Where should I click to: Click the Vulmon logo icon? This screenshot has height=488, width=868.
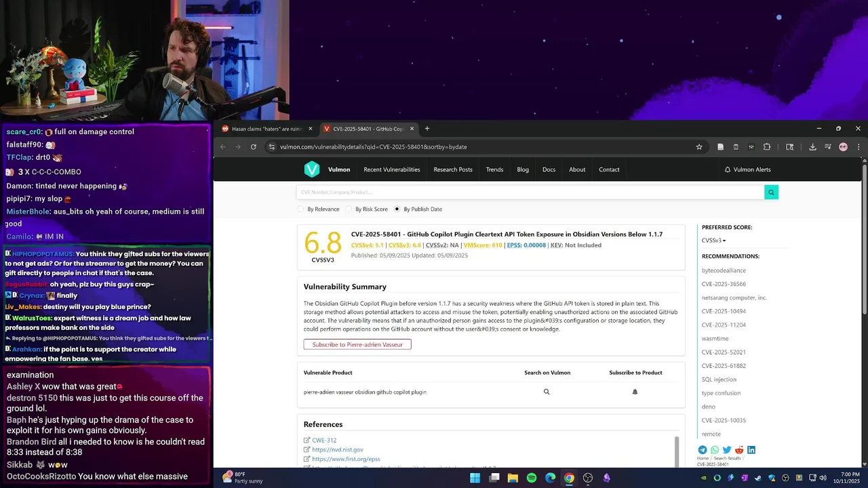(x=311, y=169)
